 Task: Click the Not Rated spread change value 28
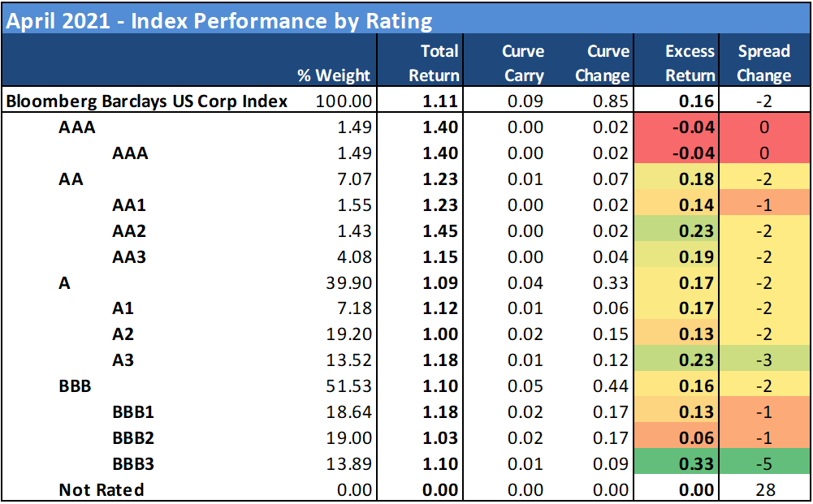(x=763, y=490)
